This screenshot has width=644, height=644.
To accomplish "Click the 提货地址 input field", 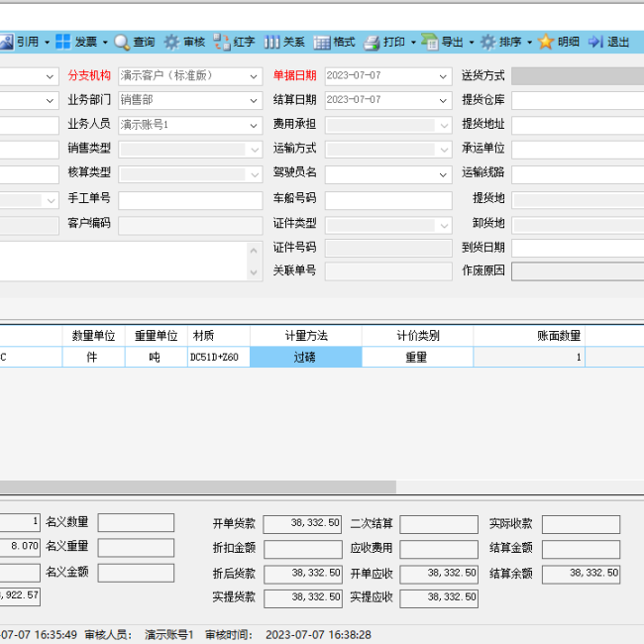I will 578,125.
